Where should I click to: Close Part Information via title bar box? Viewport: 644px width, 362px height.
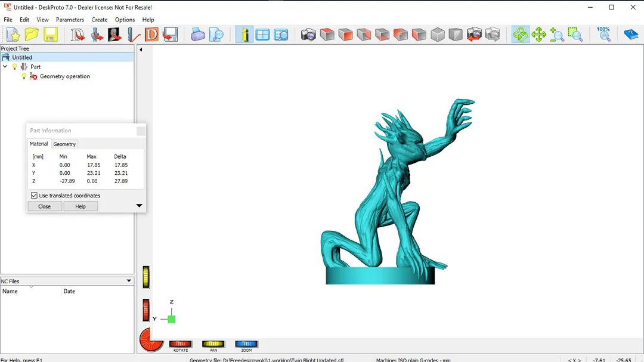141,131
